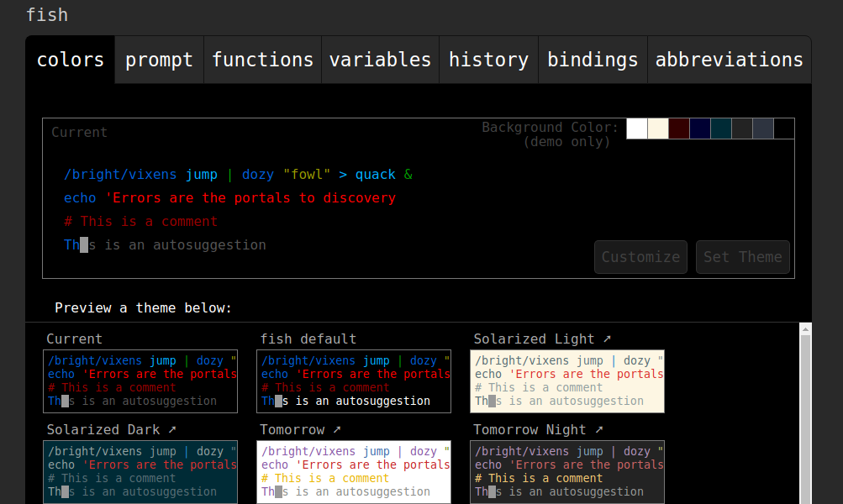Click the Set Theme button
The image size is (843, 504).
coord(742,257)
